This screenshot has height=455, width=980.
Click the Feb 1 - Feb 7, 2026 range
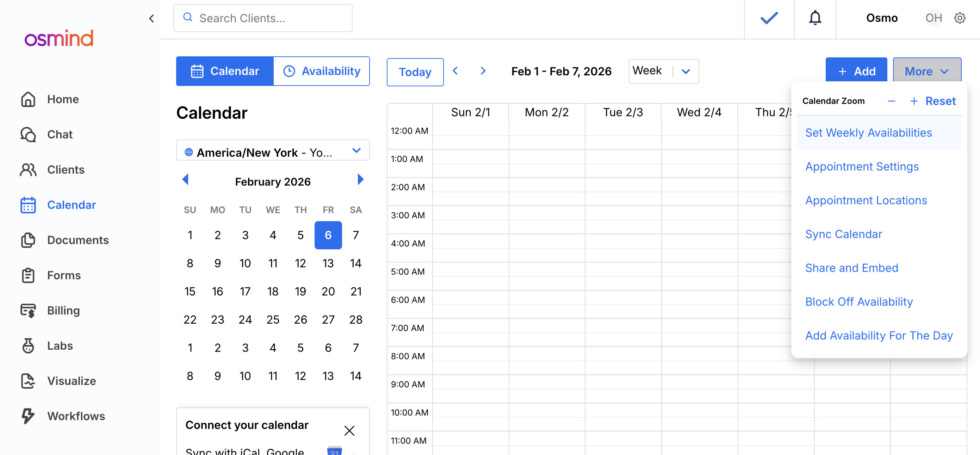(561, 71)
